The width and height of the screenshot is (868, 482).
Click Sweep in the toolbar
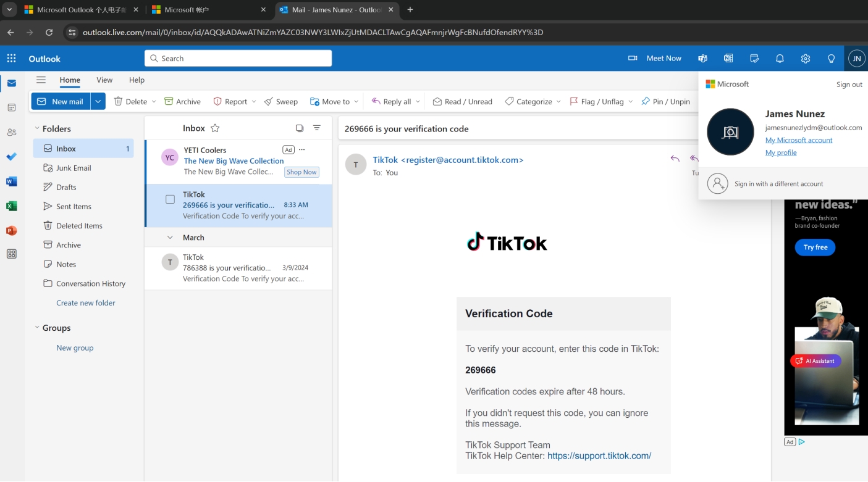[x=280, y=102]
